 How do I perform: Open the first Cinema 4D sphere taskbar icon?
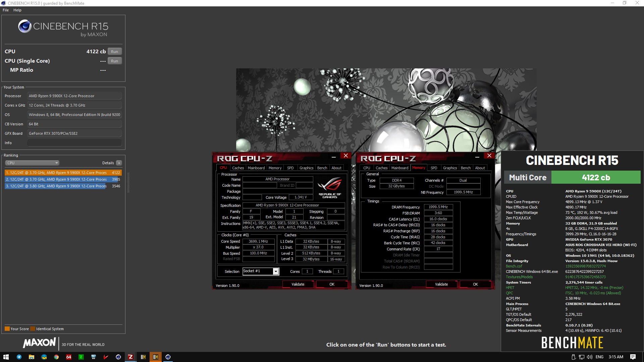tap(118, 357)
